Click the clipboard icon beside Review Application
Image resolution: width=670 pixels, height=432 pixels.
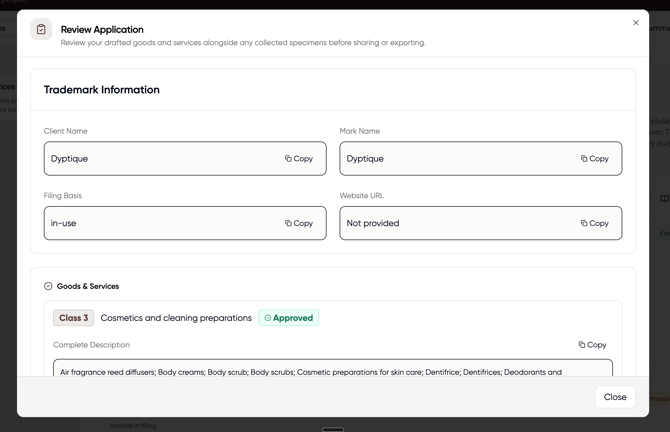click(x=41, y=29)
